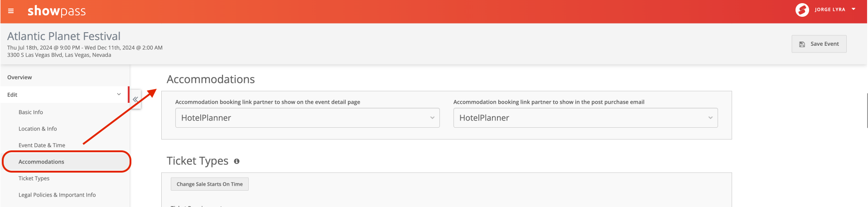Viewport: 868px width, 207px height.
Task: Open post purchase email partner dropdown
Action: coord(585,118)
